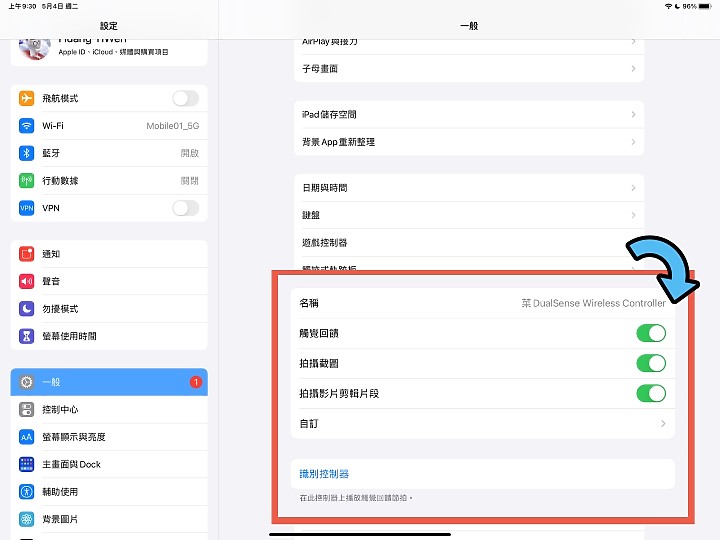Tap the Home Screen & Dock icon
Viewport: 720px width, 540px height.
[27, 464]
